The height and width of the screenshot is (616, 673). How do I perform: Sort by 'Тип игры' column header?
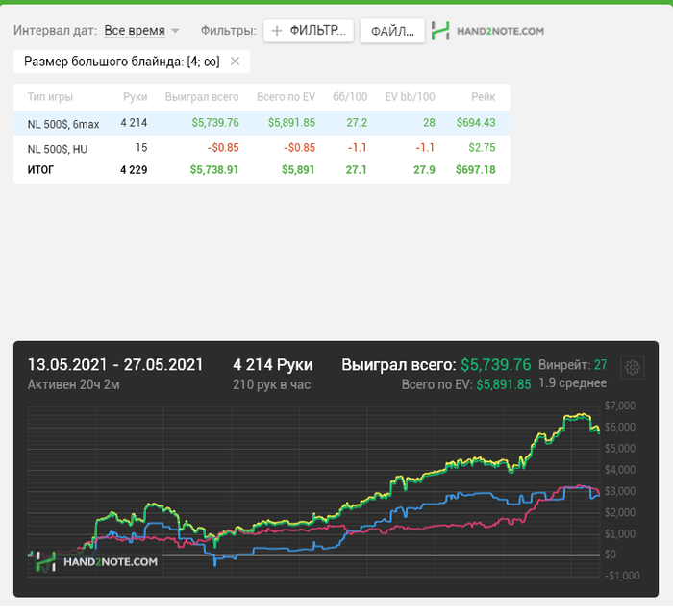pos(50,97)
